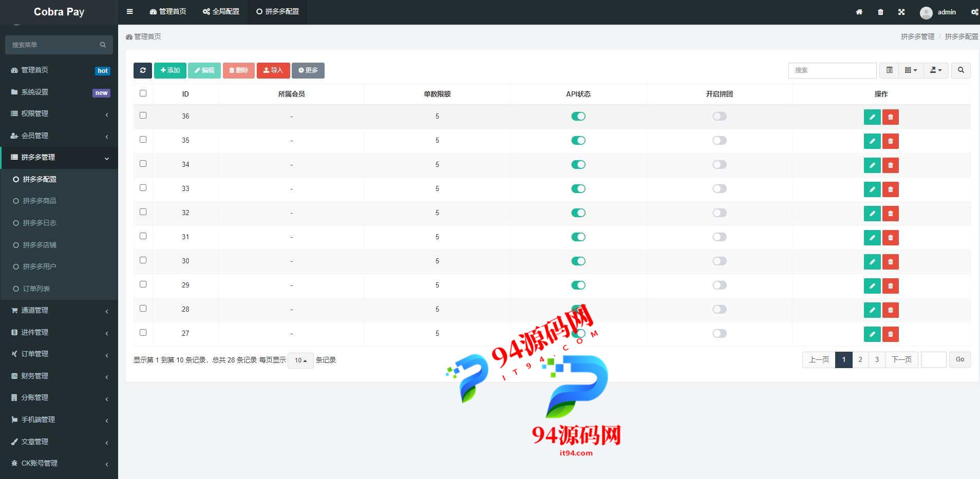Check the checkbox for row ID 29

click(143, 284)
